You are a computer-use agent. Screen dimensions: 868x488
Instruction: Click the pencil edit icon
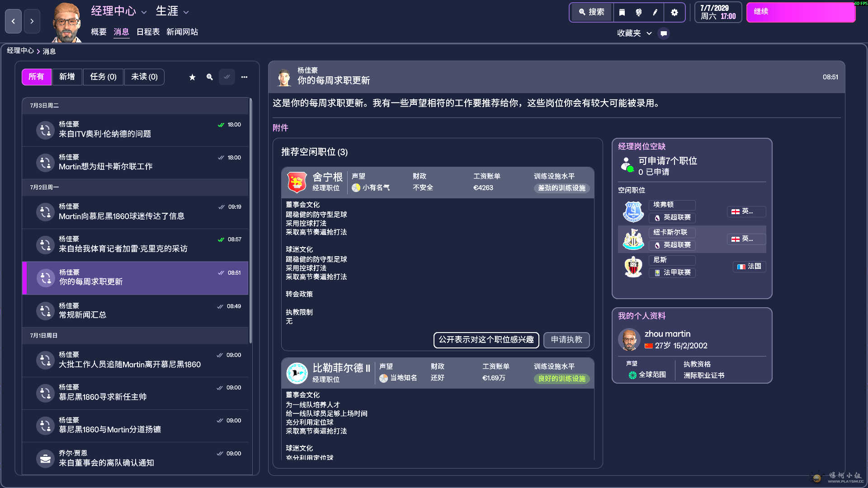tap(655, 12)
